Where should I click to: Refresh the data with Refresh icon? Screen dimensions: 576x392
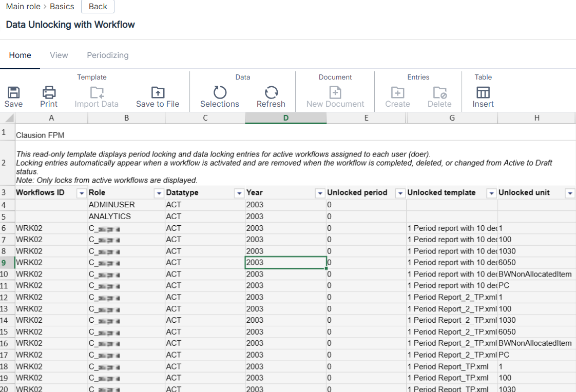tap(271, 92)
